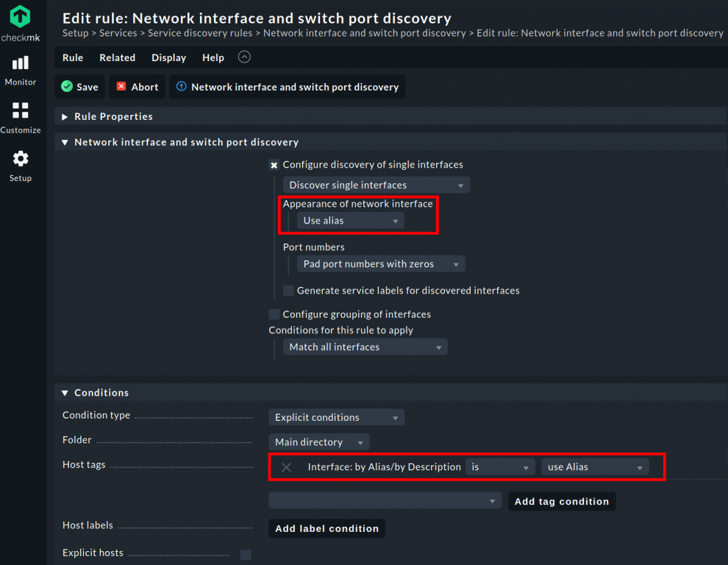728x565 pixels.
Task: Open the Pad port numbers with zeros dropdown
Action: pyautogui.click(x=380, y=263)
